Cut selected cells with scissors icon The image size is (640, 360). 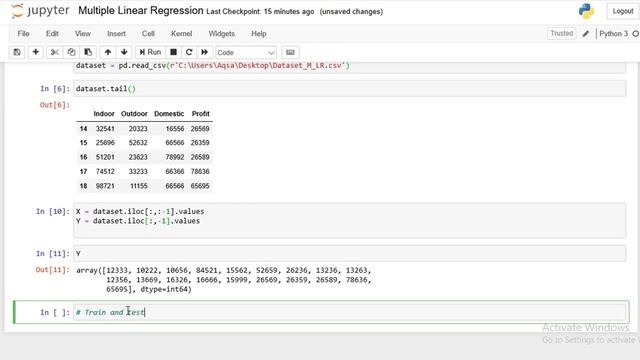click(x=55, y=52)
